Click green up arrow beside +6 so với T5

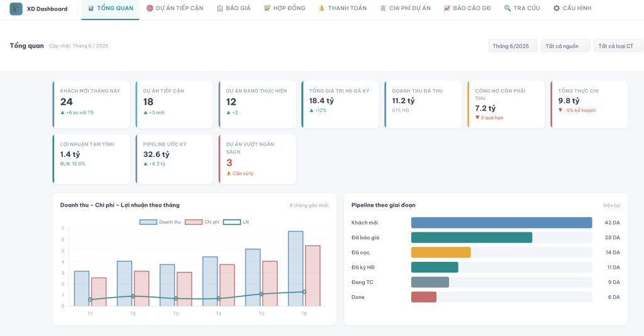tap(62, 112)
